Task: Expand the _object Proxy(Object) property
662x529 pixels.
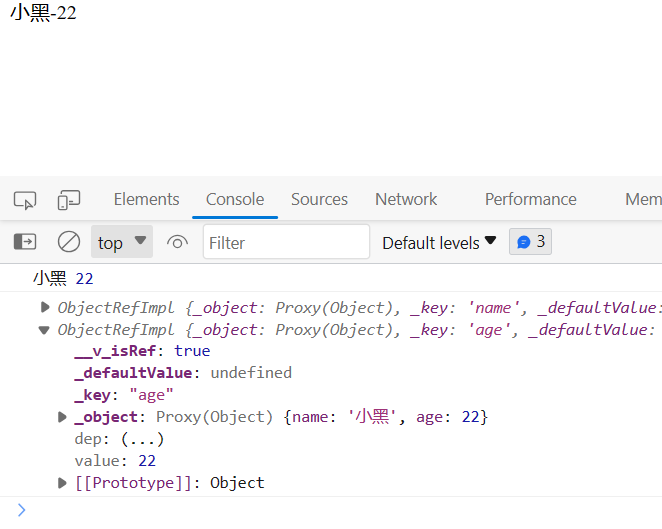Action: point(62,417)
